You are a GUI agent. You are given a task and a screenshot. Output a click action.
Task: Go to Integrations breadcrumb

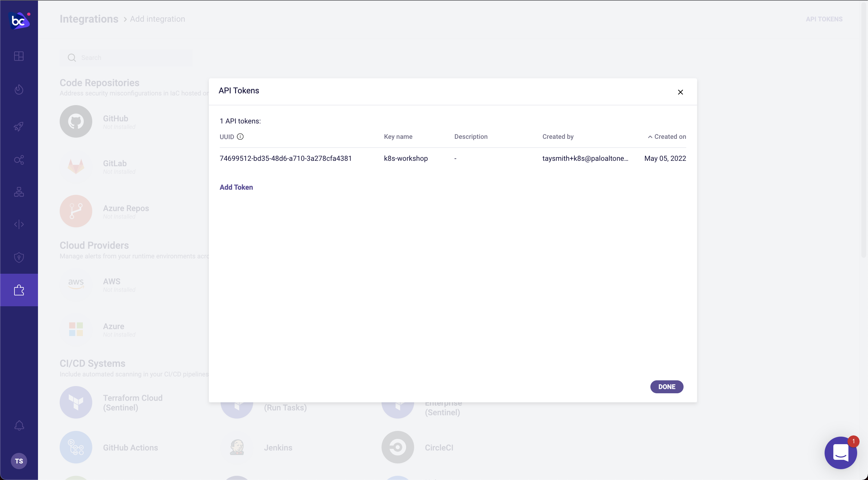pos(89,19)
